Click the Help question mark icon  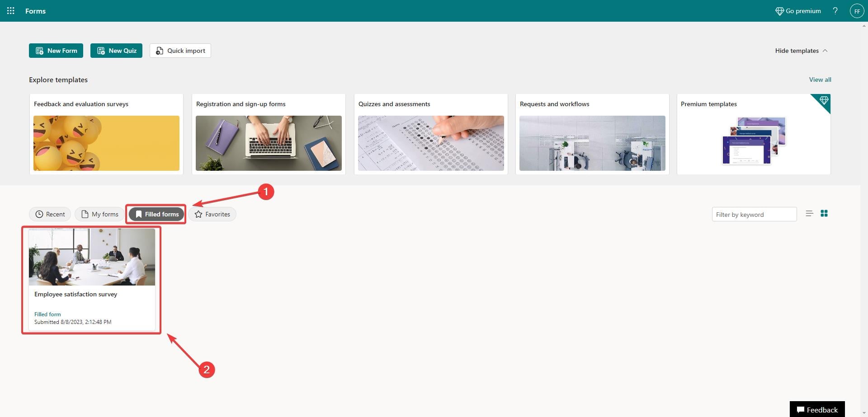click(835, 10)
